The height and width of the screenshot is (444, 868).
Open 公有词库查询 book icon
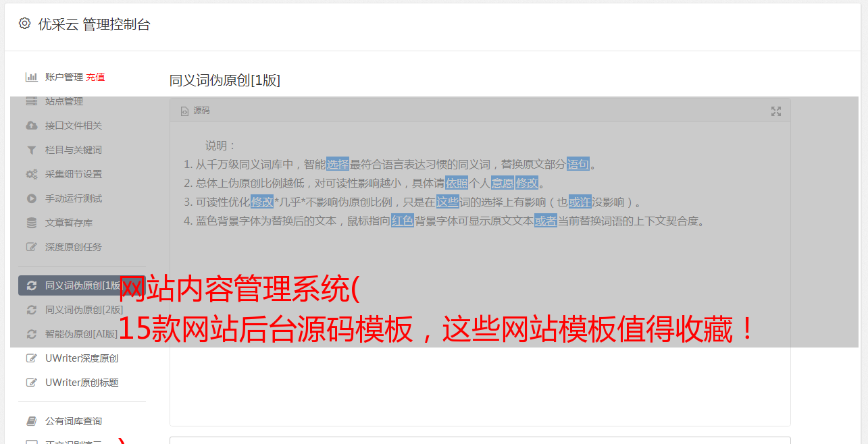pyautogui.click(x=31, y=421)
